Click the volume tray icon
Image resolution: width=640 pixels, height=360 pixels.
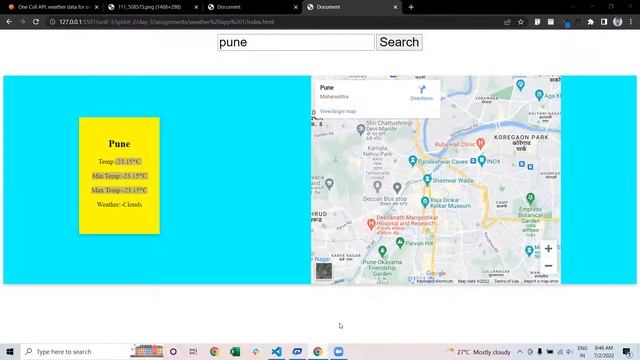point(569,351)
